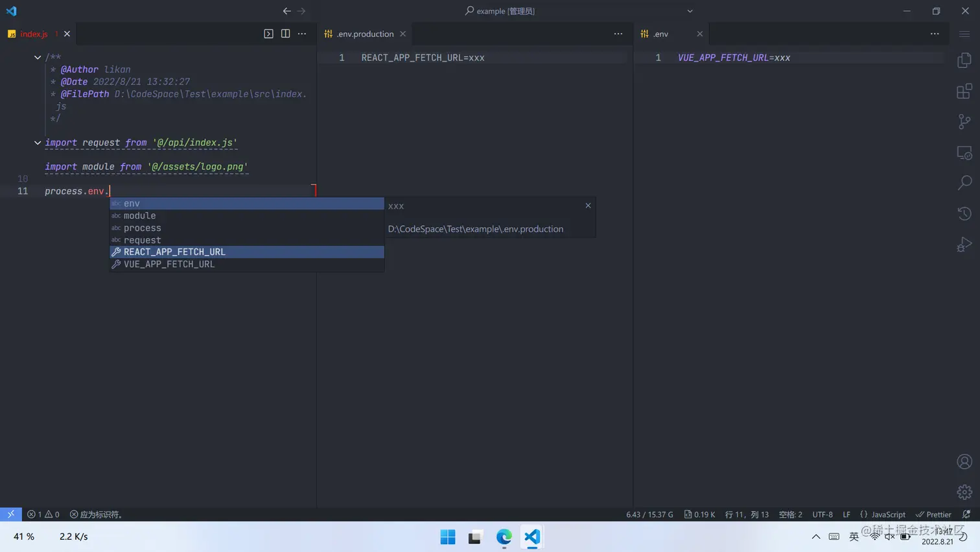
Task: Run the index.js file
Action: [x=268, y=34]
